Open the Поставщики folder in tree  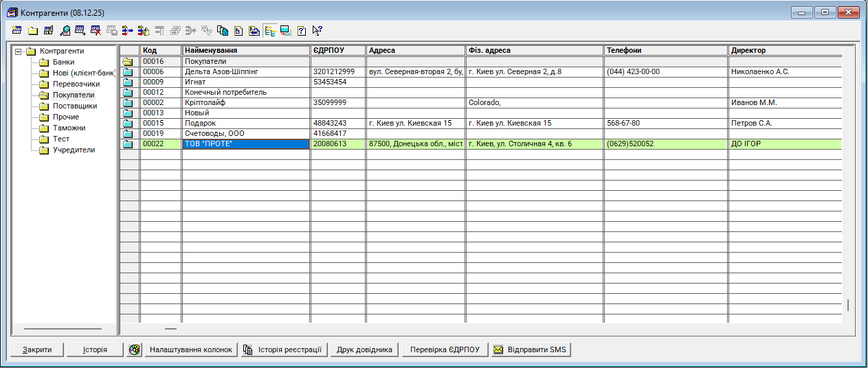coord(74,106)
